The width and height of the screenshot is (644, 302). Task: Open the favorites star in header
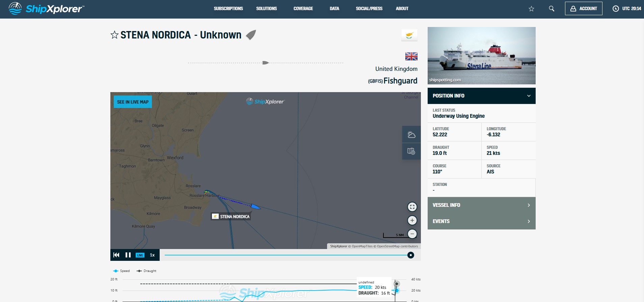[531, 9]
